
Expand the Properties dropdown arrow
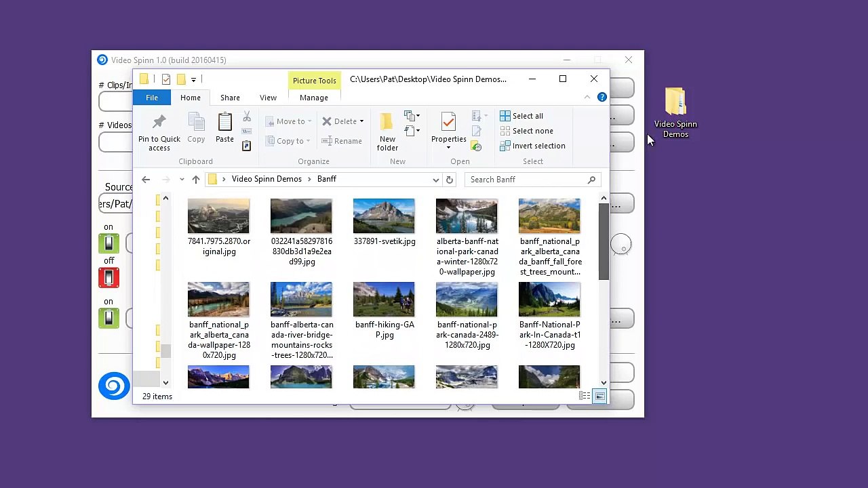448,148
